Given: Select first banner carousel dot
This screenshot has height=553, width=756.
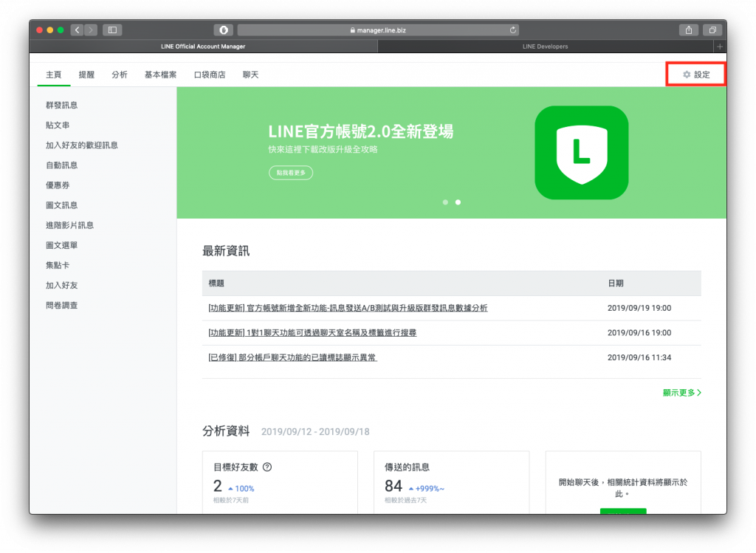Looking at the screenshot, I should tap(445, 202).
